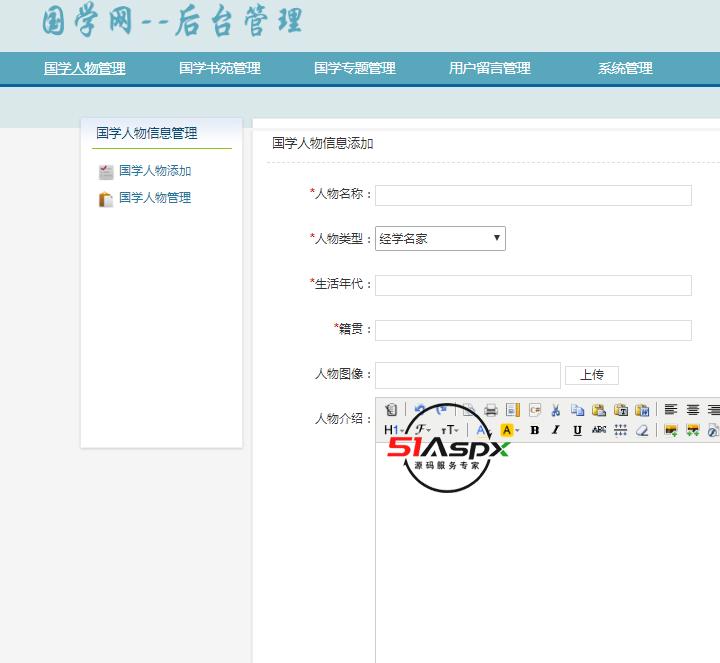
Task: Open the 国学人物管理 sidebar link
Action: coord(155,198)
